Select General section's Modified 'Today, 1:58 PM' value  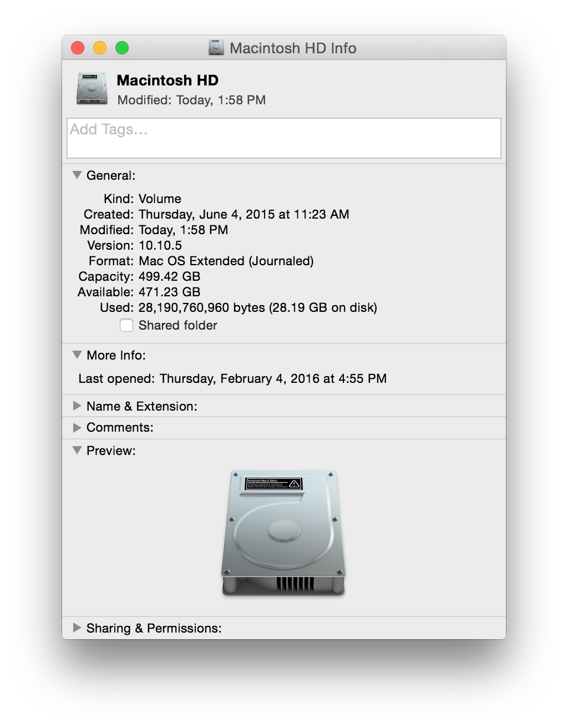183,230
